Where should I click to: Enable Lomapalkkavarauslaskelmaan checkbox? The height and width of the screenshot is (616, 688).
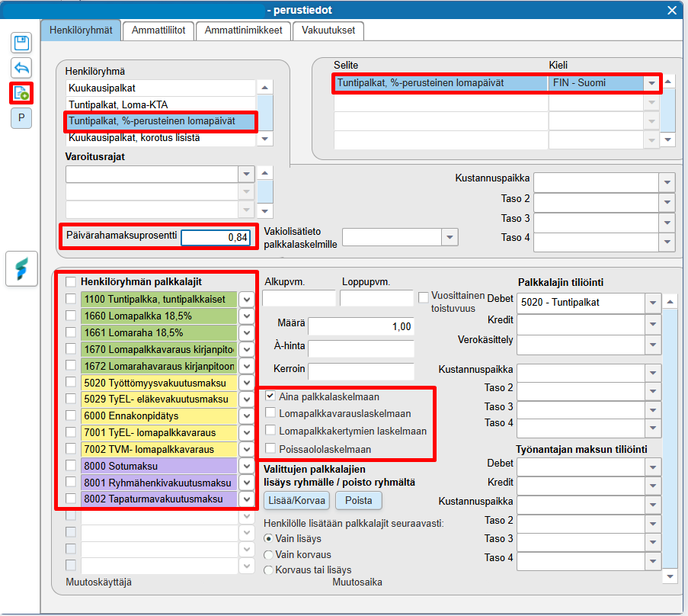click(270, 412)
